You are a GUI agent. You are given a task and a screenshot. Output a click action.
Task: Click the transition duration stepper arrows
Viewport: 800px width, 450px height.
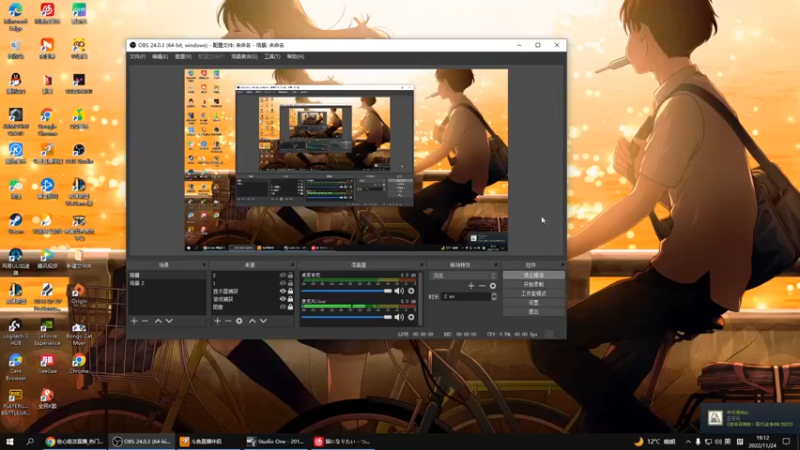pyautogui.click(x=493, y=296)
